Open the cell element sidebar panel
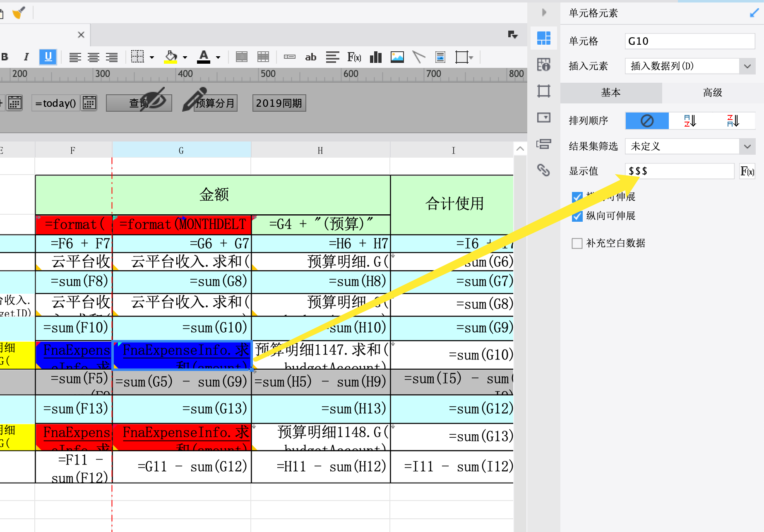Viewport: 764px width, 532px height. point(544,38)
